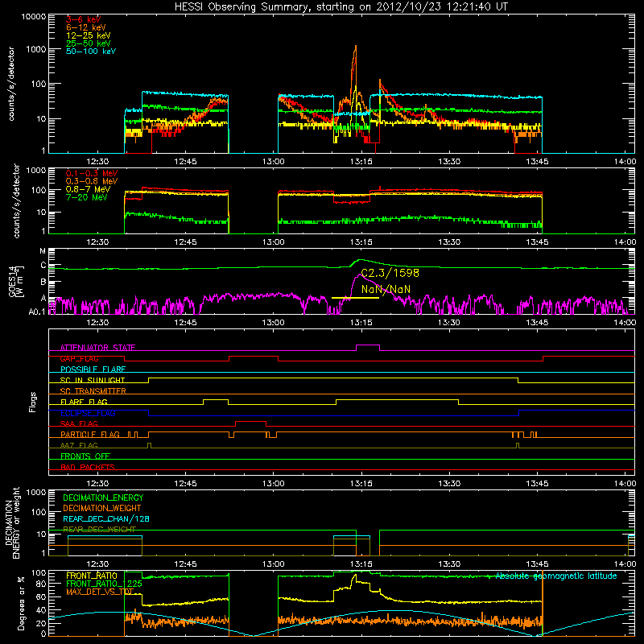644x644 pixels.
Task: Click the 0.8-7 MeV legend entry
Action: (x=89, y=189)
